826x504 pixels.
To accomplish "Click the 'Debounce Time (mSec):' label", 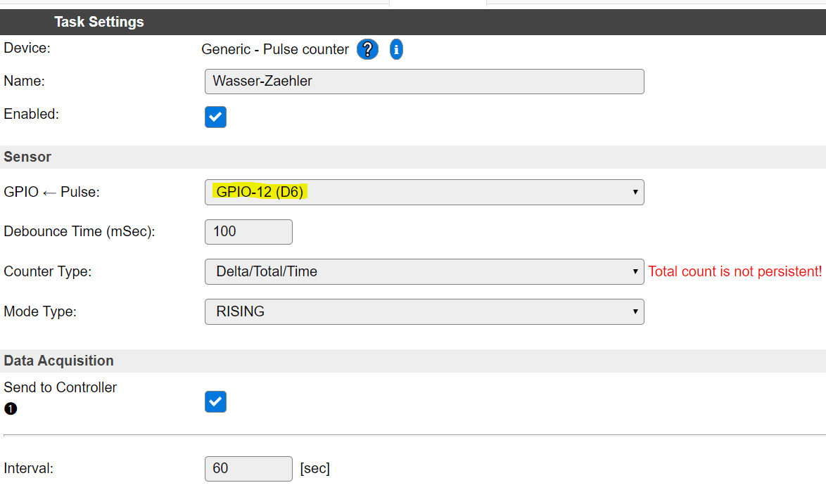I will click(79, 231).
